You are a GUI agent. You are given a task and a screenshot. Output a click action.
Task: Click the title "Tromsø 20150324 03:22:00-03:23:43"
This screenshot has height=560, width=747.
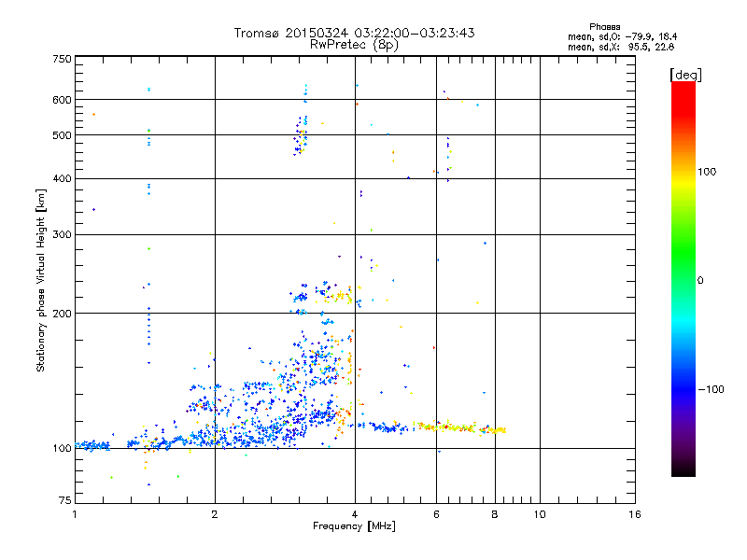coord(354,33)
